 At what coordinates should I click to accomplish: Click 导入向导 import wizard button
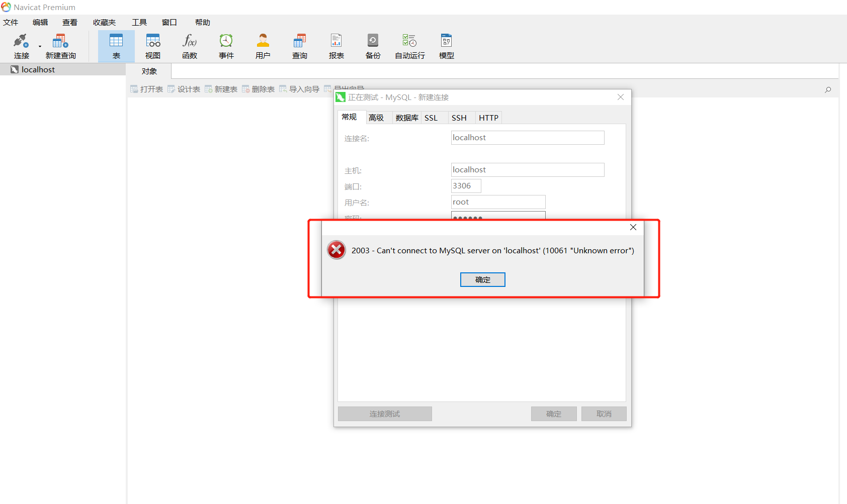click(300, 89)
